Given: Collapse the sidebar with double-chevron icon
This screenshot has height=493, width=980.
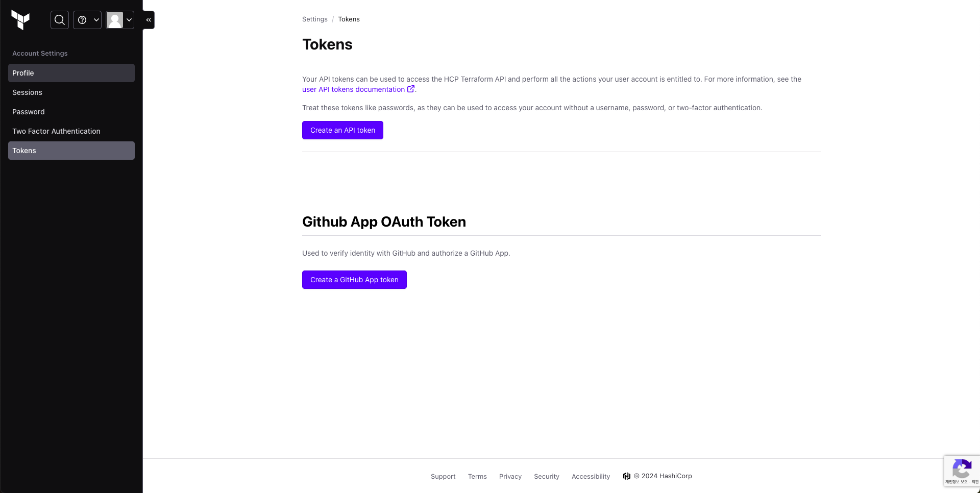Looking at the screenshot, I should coord(149,20).
